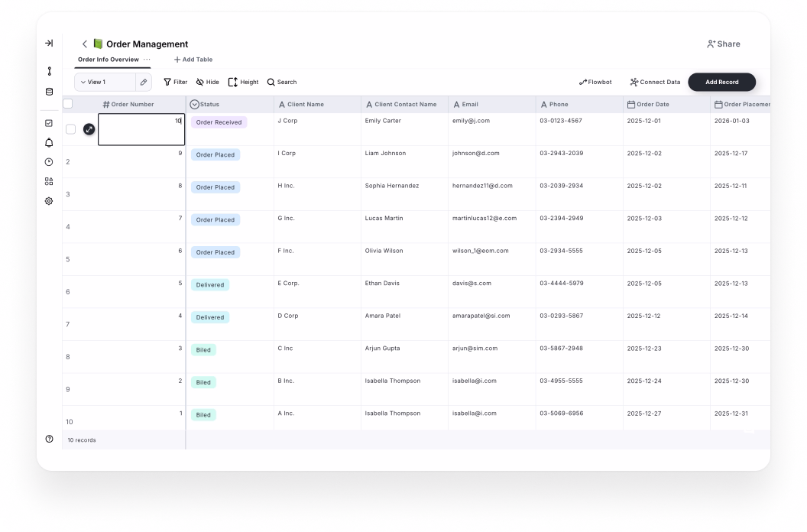The height and width of the screenshot is (532, 807).
Task: Toggle column visibility with Hide
Action: [207, 82]
